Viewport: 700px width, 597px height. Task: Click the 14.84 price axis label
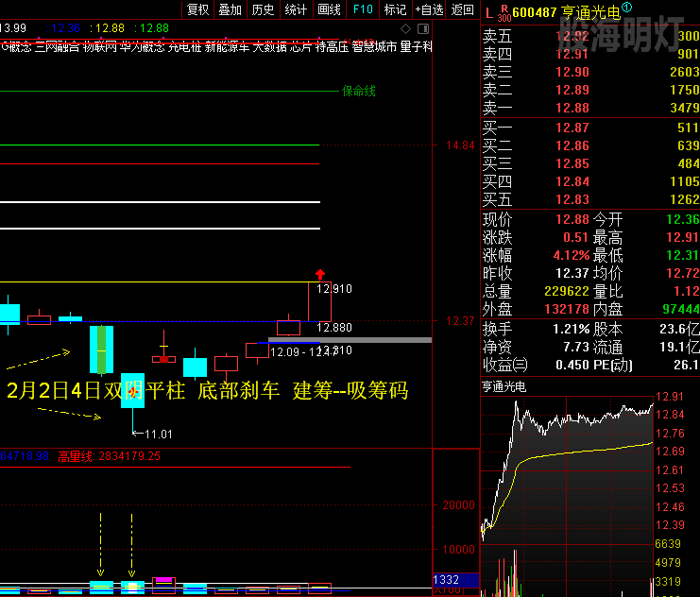(x=460, y=145)
